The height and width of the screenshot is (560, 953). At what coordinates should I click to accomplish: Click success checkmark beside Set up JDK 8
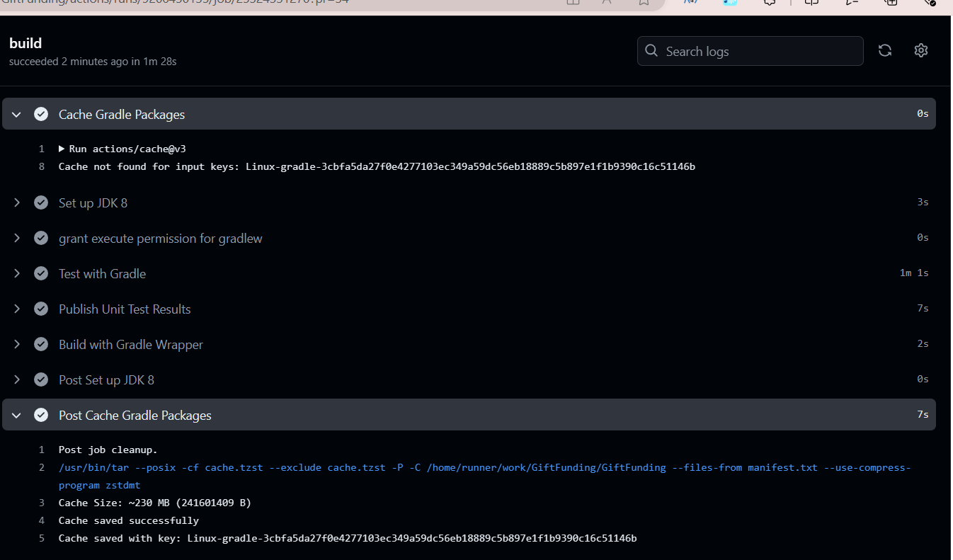tap(41, 202)
